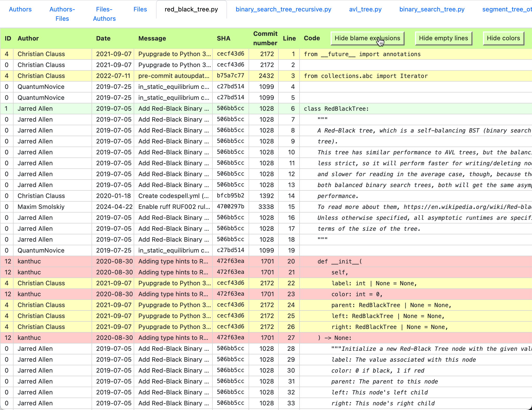Select code 'from __future__ import annotations'
Image resolution: width=532 pixels, height=410 pixels.
pyautogui.click(x=362, y=54)
